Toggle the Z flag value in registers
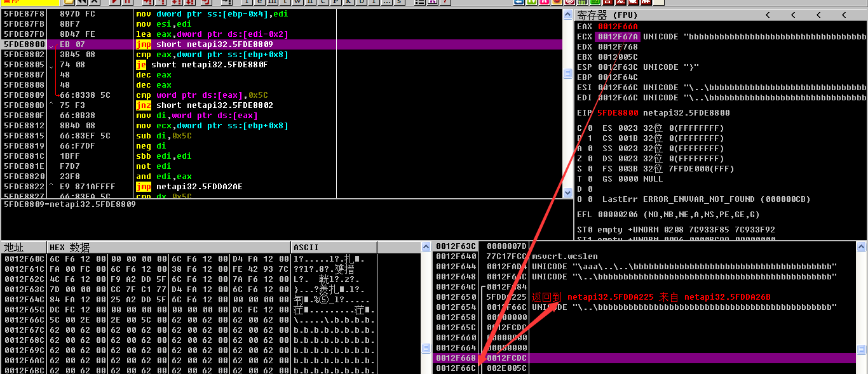 589,159
